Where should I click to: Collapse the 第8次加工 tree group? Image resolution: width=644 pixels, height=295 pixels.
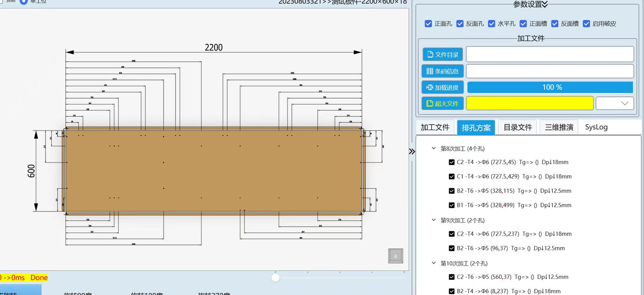pos(434,148)
